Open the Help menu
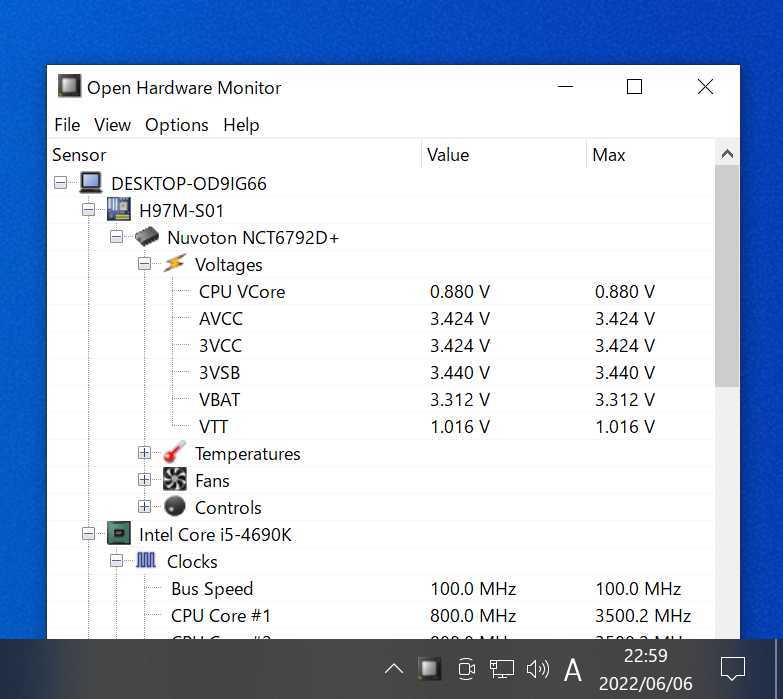 (241, 125)
